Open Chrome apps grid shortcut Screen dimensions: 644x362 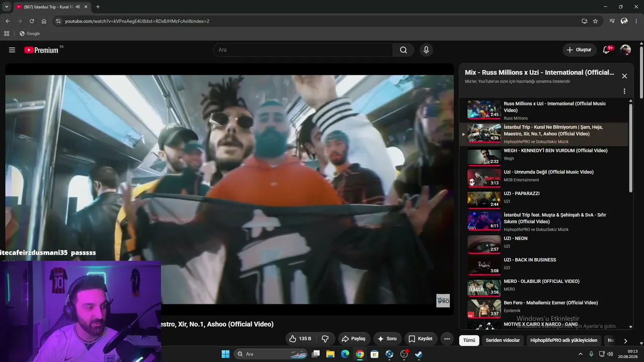[7, 34]
